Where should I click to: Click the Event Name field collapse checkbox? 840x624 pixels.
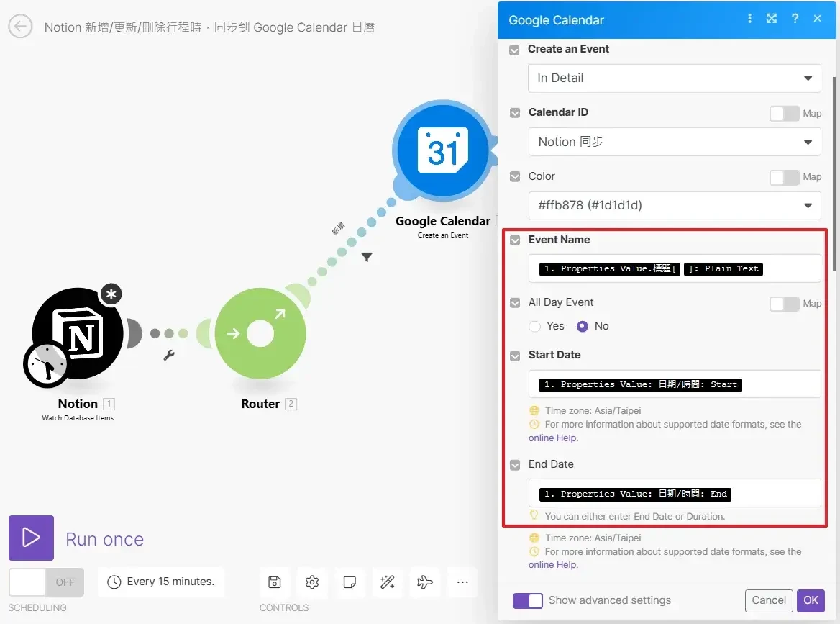click(x=515, y=240)
